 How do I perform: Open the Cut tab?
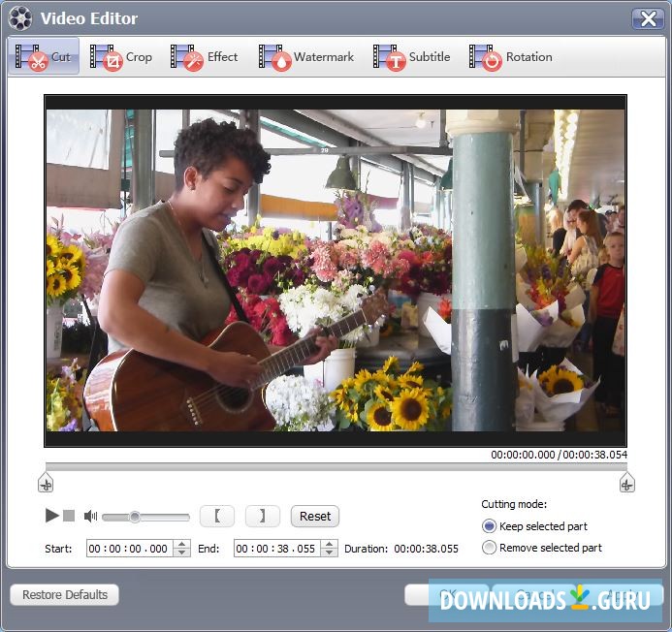point(44,56)
